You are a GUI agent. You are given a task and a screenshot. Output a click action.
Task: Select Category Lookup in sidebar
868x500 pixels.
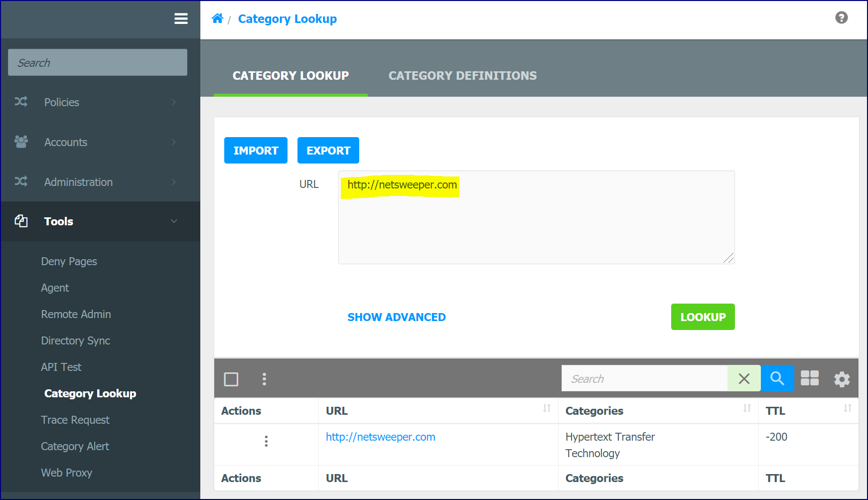coord(90,393)
